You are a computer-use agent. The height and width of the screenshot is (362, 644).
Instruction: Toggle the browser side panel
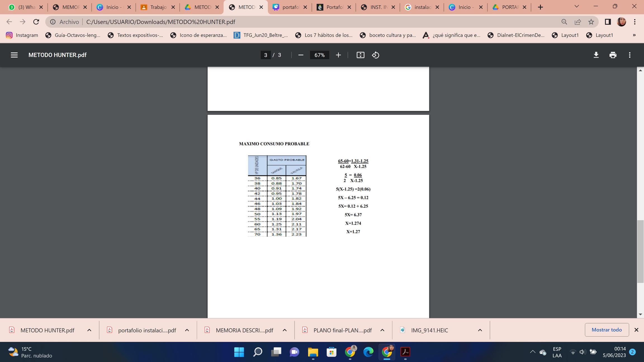point(608,22)
